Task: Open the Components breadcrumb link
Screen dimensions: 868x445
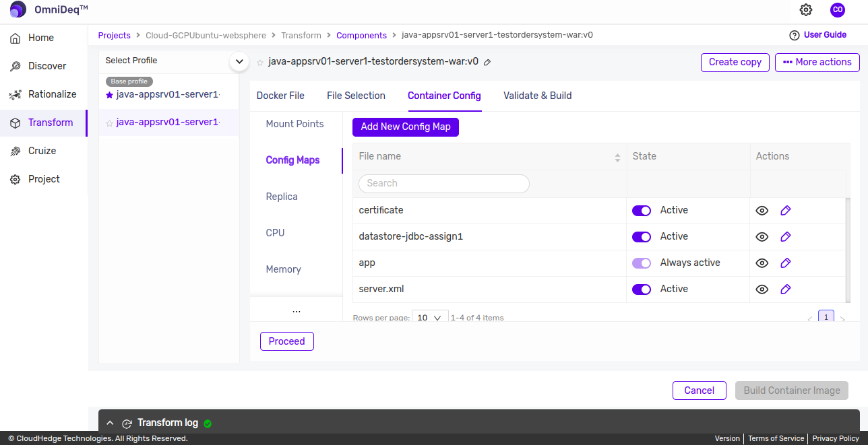Action: coord(361,35)
